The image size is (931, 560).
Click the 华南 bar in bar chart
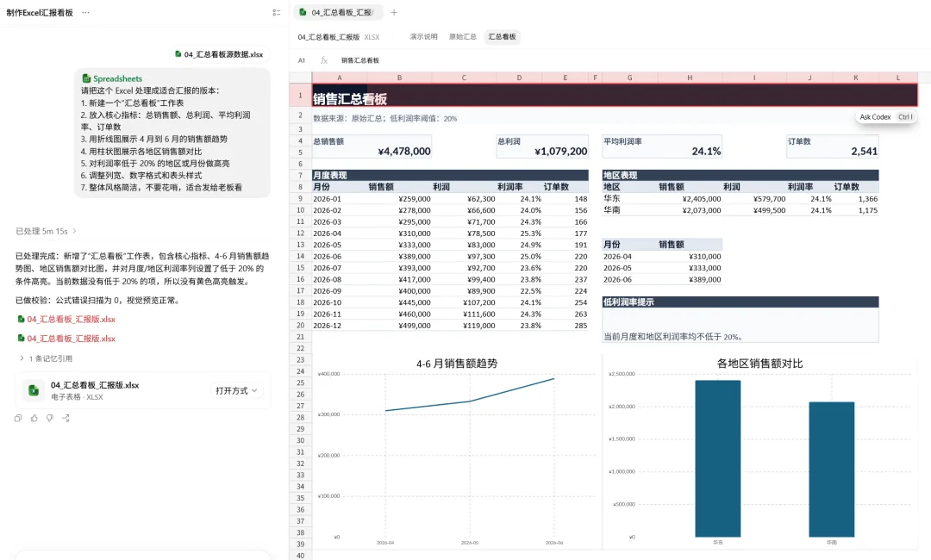click(831, 470)
